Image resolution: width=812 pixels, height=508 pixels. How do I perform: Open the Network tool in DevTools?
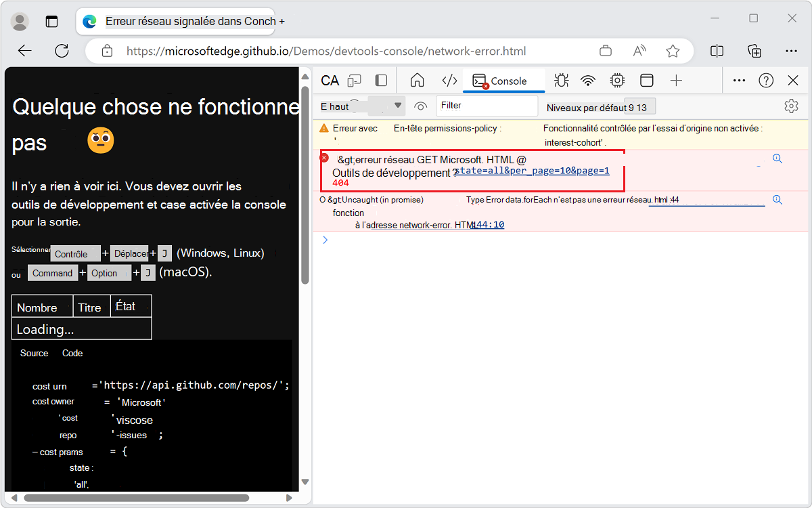pyautogui.click(x=588, y=80)
